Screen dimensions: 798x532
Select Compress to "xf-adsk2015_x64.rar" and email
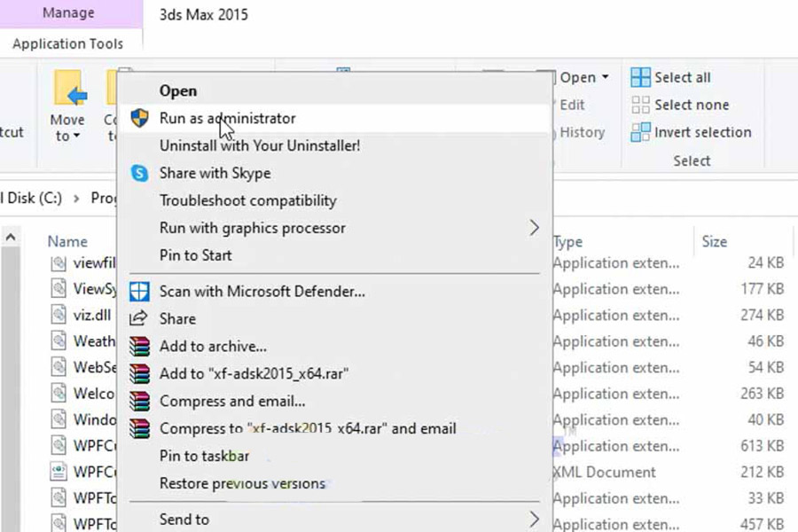click(335, 428)
